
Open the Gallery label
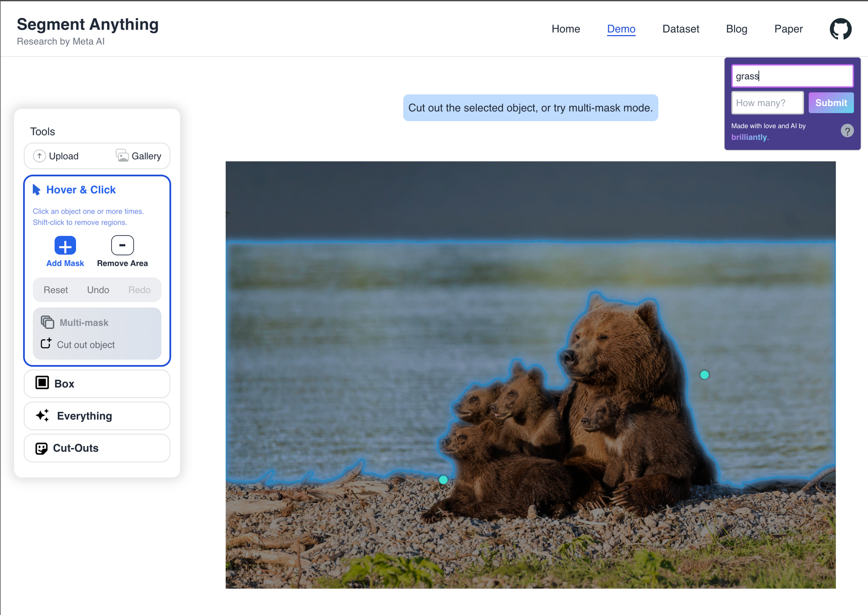[146, 156]
